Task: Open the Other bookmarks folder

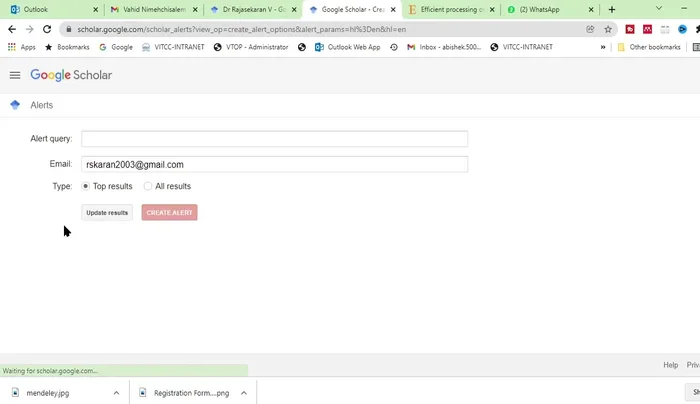Action: [x=648, y=47]
